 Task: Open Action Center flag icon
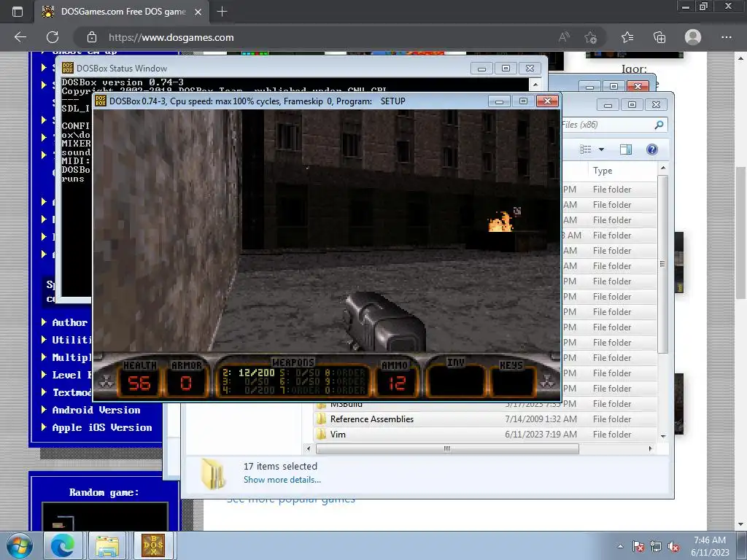(x=638, y=546)
